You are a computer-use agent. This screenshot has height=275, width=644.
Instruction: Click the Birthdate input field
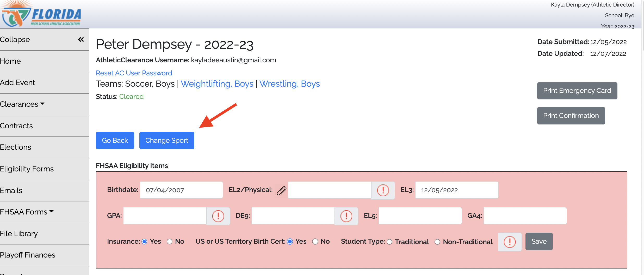(181, 190)
